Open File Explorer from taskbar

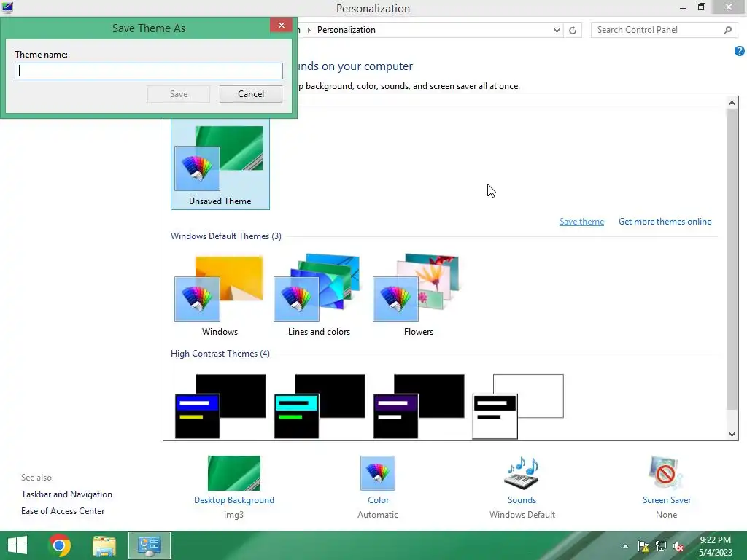pos(104,545)
